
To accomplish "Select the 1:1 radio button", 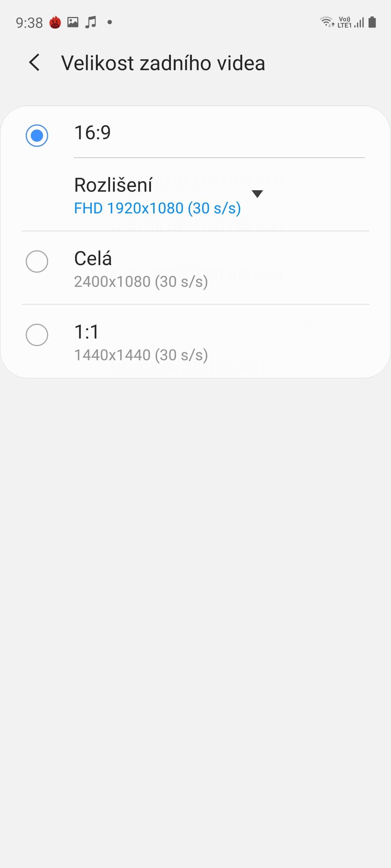I will coord(37,335).
